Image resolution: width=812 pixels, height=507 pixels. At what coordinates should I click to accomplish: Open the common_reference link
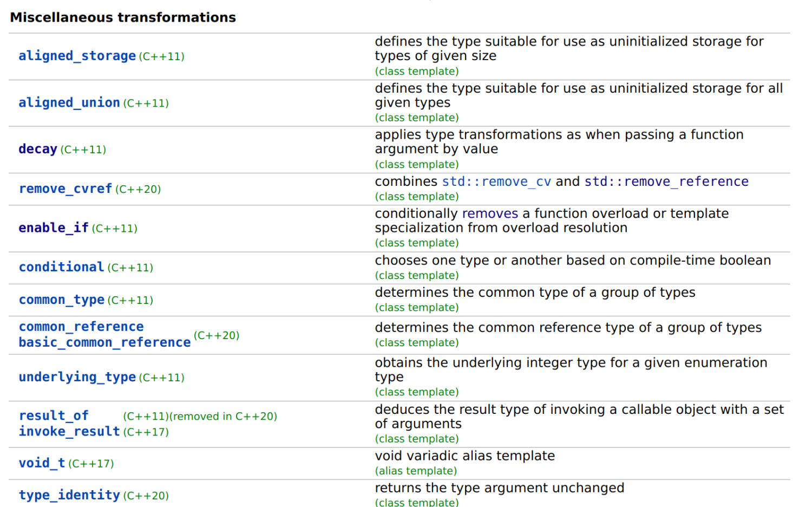pyautogui.click(x=81, y=327)
